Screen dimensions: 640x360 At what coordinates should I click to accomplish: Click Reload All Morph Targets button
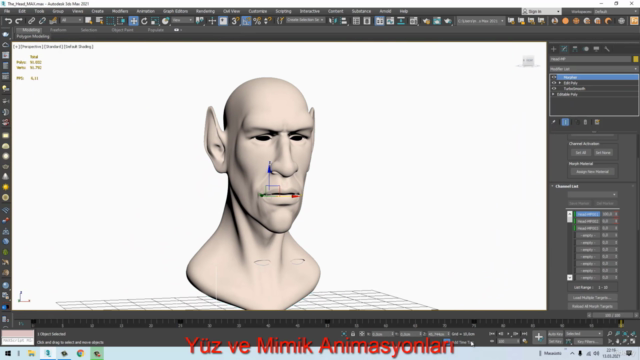pos(592,306)
